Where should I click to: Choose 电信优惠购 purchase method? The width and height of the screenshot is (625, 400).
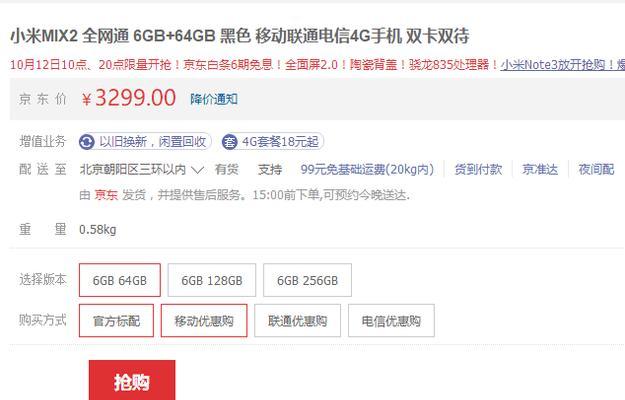391,321
